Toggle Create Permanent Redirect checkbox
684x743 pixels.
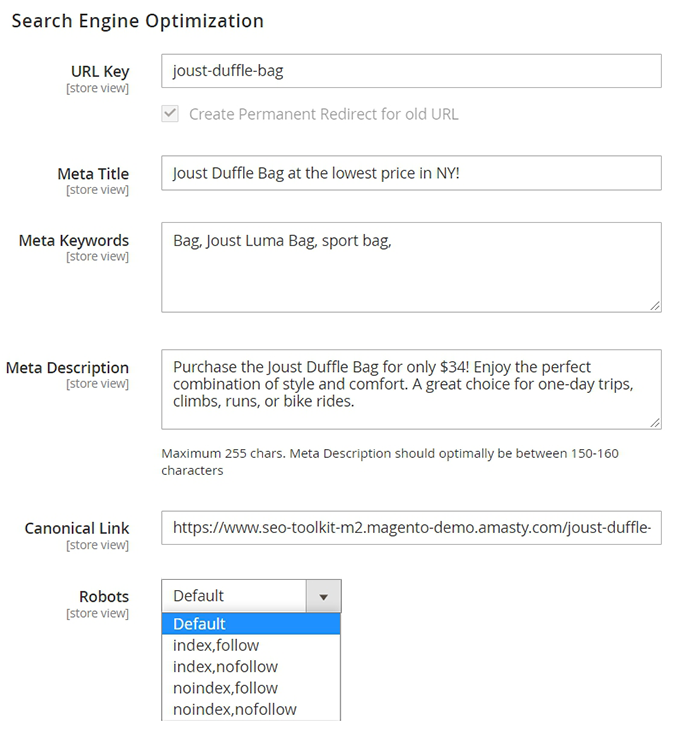170,114
